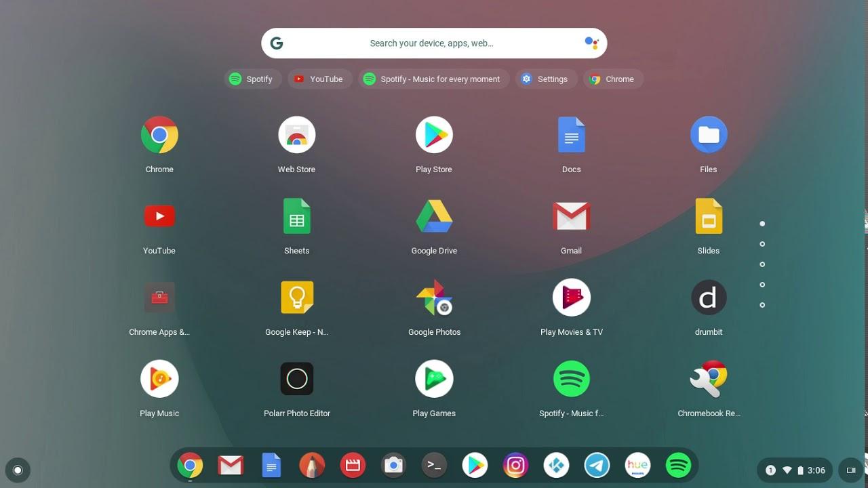Launch the Slides app
This screenshot has height=488, width=868.
tap(709, 216)
